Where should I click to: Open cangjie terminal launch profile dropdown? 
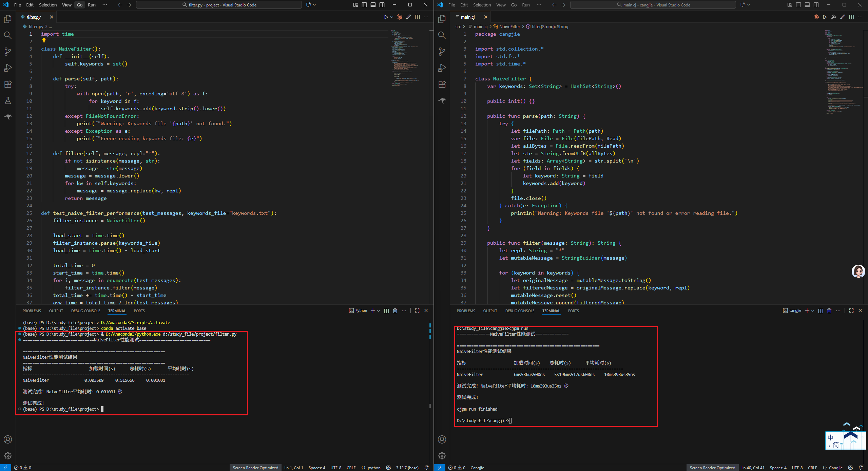click(813, 311)
